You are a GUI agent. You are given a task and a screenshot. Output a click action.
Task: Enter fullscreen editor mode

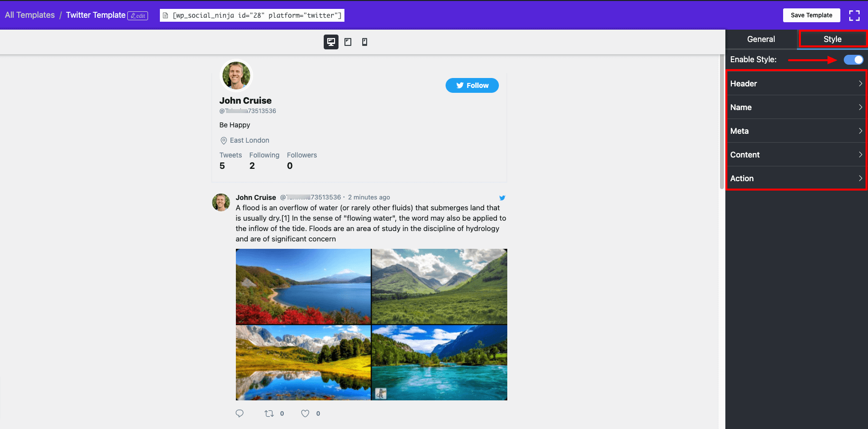(x=854, y=15)
